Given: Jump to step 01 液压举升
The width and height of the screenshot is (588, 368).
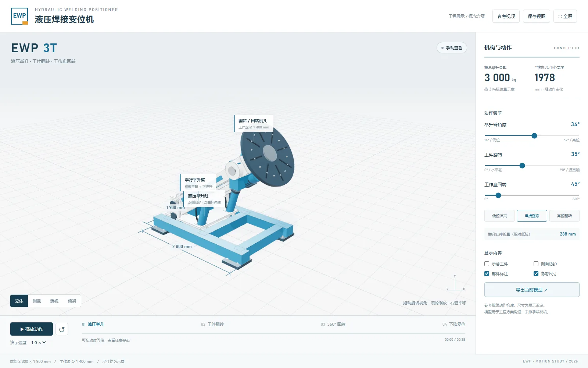Looking at the screenshot, I should pos(93,324).
